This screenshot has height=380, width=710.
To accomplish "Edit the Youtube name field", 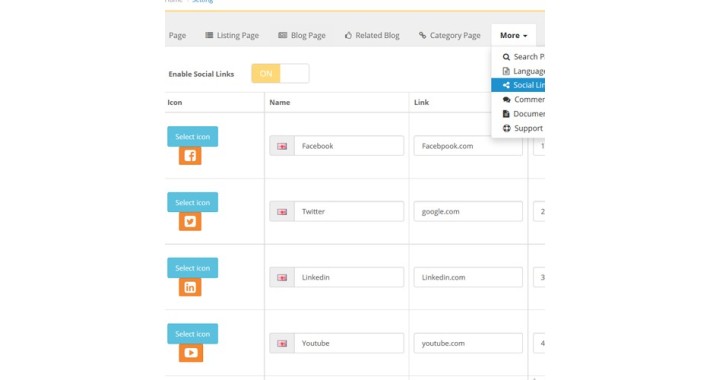I will [349, 343].
